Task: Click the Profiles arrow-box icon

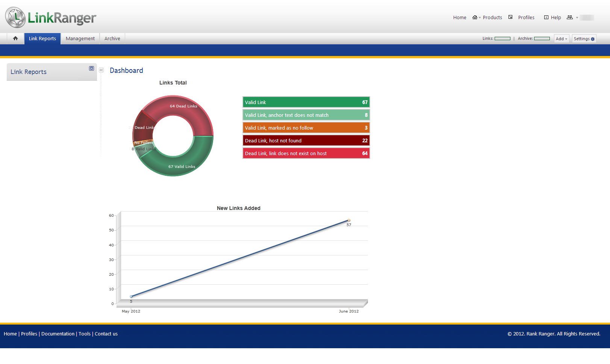Action: tap(510, 17)
